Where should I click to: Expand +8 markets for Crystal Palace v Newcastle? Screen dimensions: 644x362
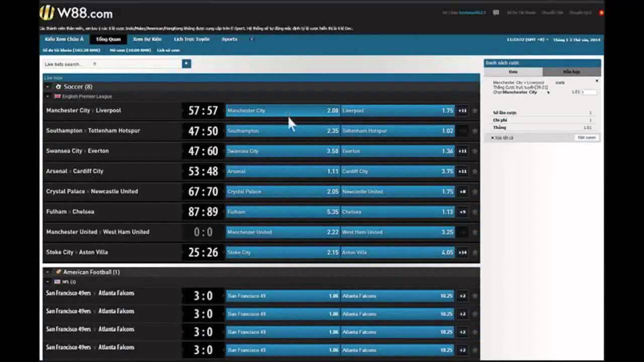coord(462,192)
